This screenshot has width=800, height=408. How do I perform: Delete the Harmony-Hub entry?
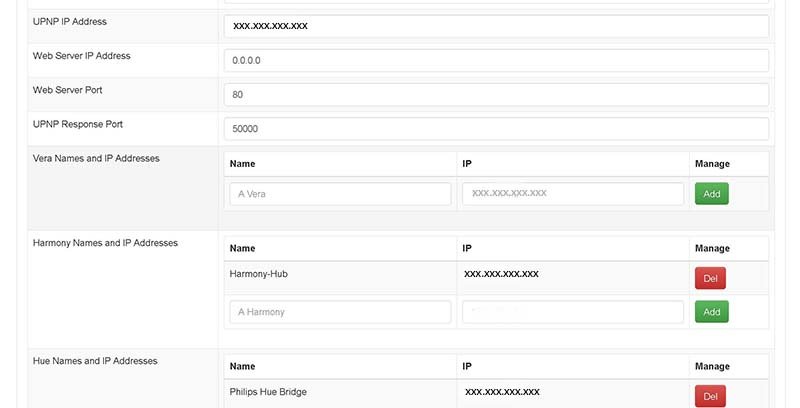pyautogui.click(x=709, y=278)
